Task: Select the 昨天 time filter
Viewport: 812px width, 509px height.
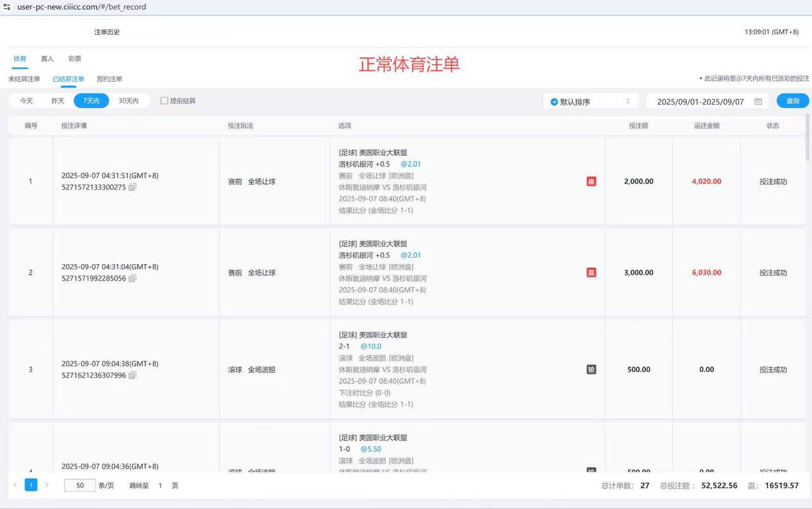Action: 58,100
